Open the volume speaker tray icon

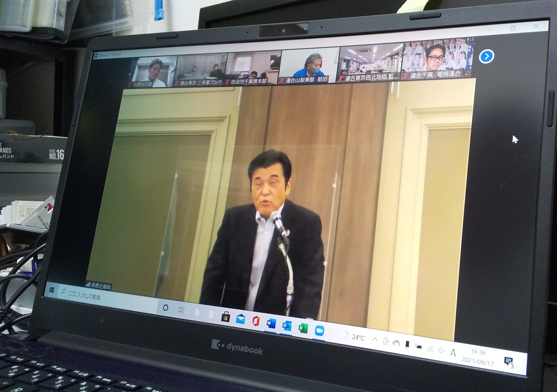(441, 350)
